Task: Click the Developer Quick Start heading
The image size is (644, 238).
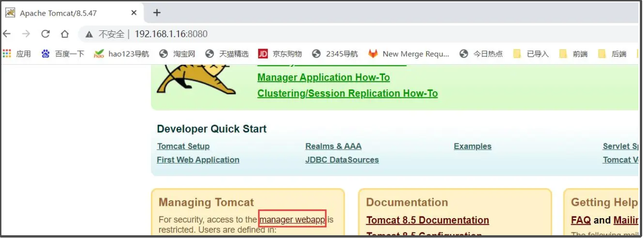Action: [x=212, y=129]
